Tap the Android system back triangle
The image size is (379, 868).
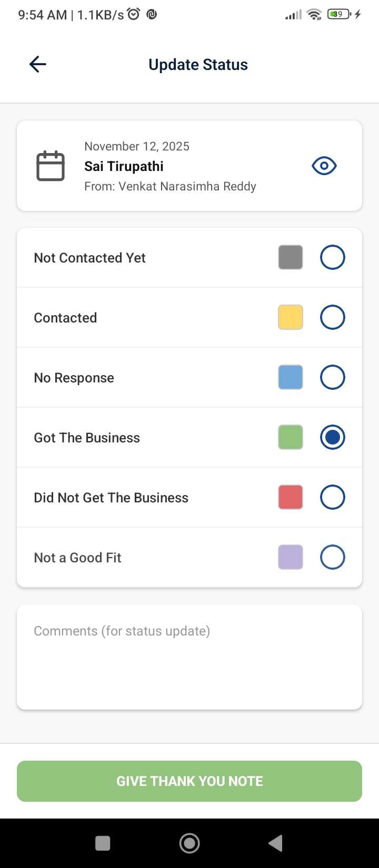pos(276,843)
